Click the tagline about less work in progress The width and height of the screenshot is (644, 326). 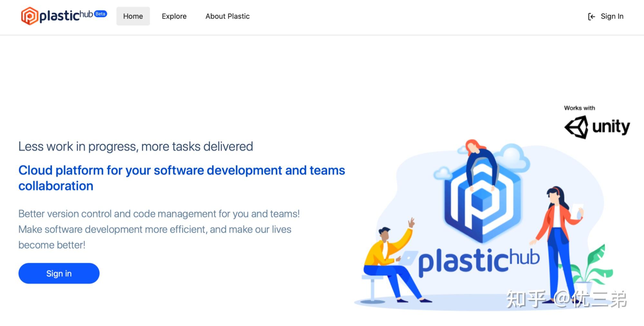pyautogui.click(x=136, y=146)
